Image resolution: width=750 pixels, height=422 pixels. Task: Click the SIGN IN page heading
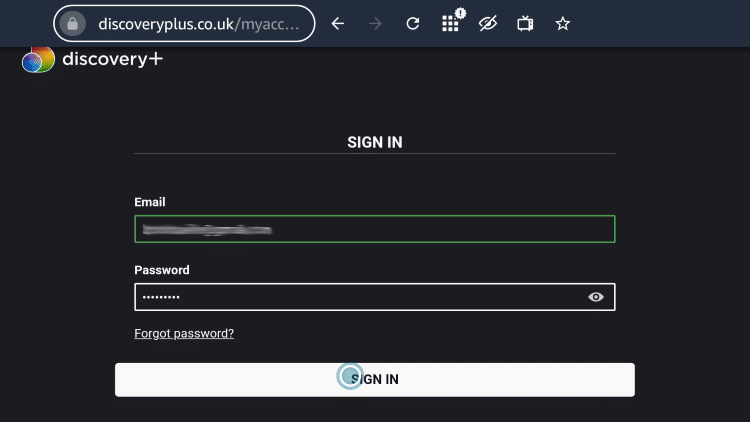click(375, 142)
